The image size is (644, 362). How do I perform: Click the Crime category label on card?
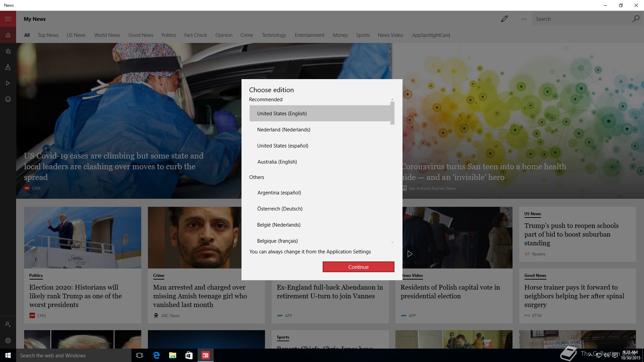(159, 276)
